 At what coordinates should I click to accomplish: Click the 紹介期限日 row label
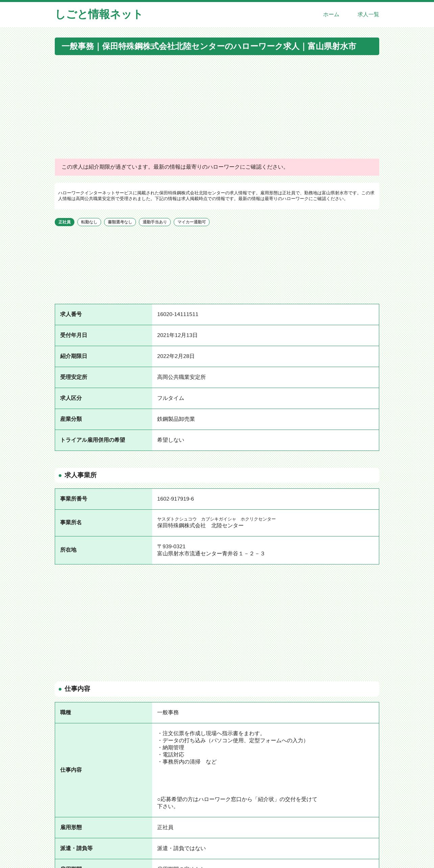pyautogui.click(x=74, y=356)
